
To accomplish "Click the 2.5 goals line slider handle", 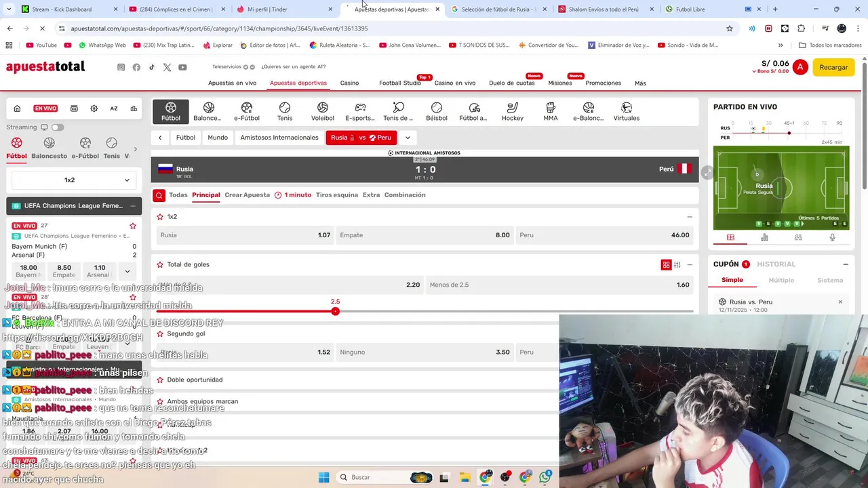I will pos(335,311).
